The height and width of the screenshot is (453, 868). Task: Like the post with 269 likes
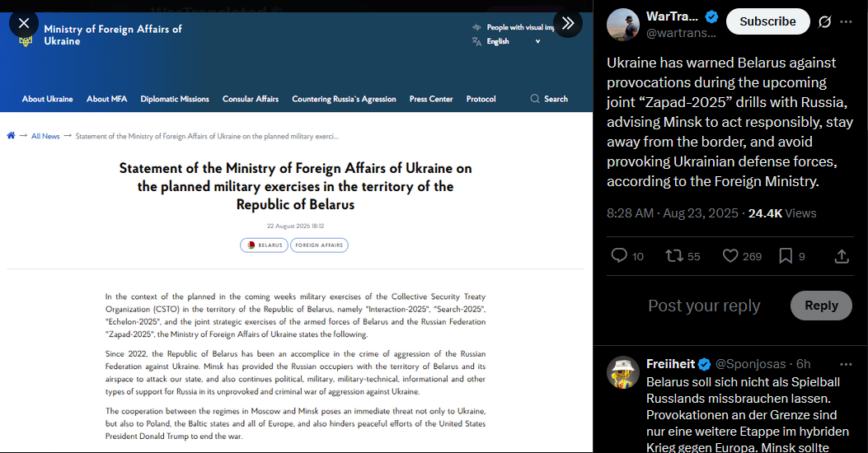tap(743, 256)
